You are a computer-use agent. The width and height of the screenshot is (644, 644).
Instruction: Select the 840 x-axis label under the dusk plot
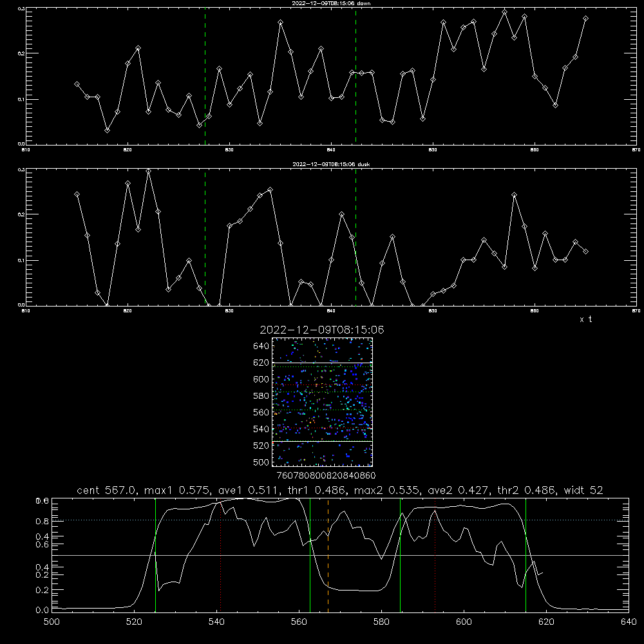[331, 311]
